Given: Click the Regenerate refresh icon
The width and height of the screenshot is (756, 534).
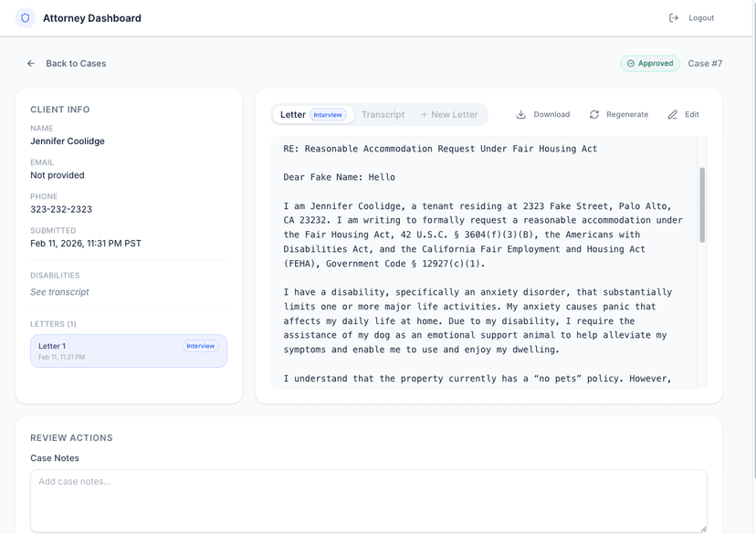Looking at the screenshot, I should 594,114.
